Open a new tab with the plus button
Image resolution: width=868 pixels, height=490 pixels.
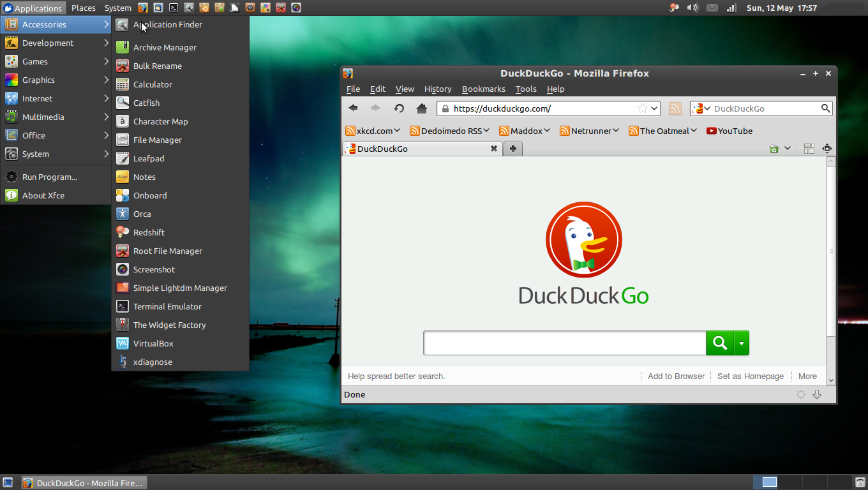pyautogui.click(x=513, y=149)
